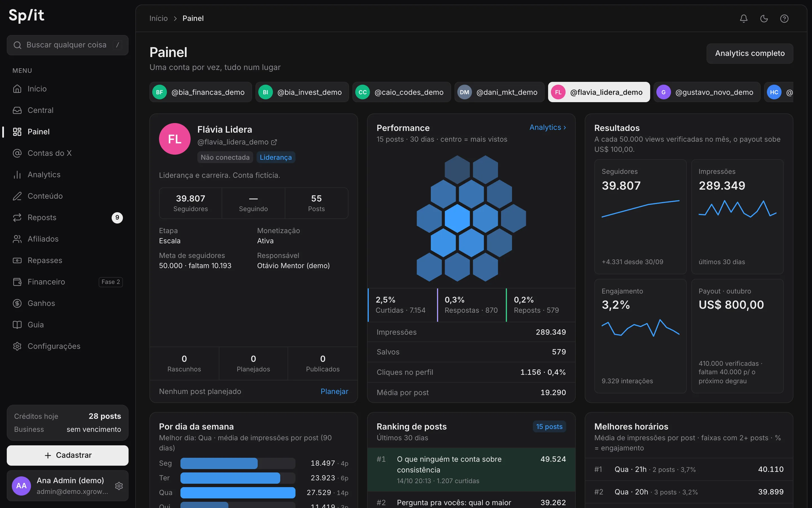
Task: Click the Repasses banknote icon
Action: pos(17,260)
